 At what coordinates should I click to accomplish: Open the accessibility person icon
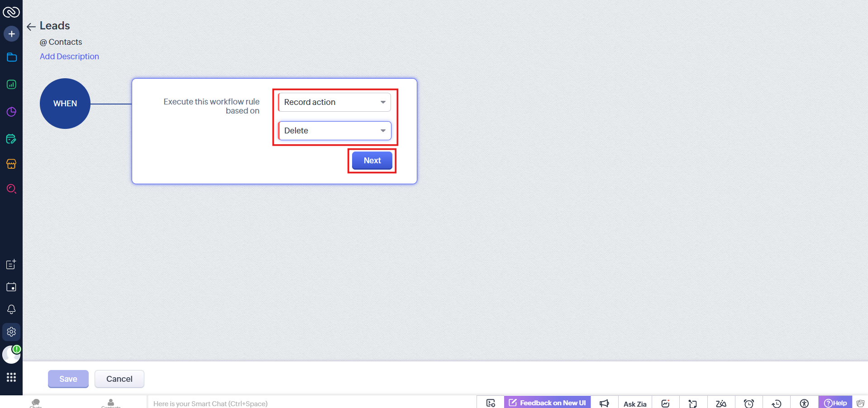804,403
